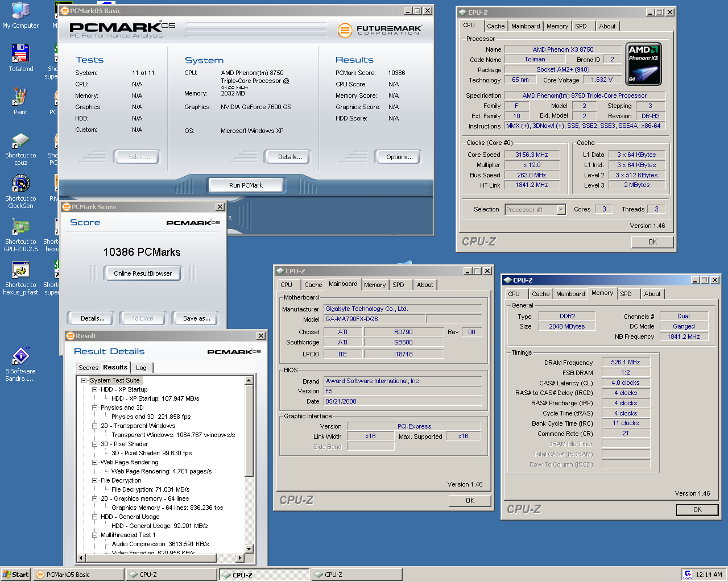The width and height of the screenshot is (728, 582).
Task: Select 'Graphics Memory - 64 lines: 836.236 fps' row
Action: coord(167,508)
